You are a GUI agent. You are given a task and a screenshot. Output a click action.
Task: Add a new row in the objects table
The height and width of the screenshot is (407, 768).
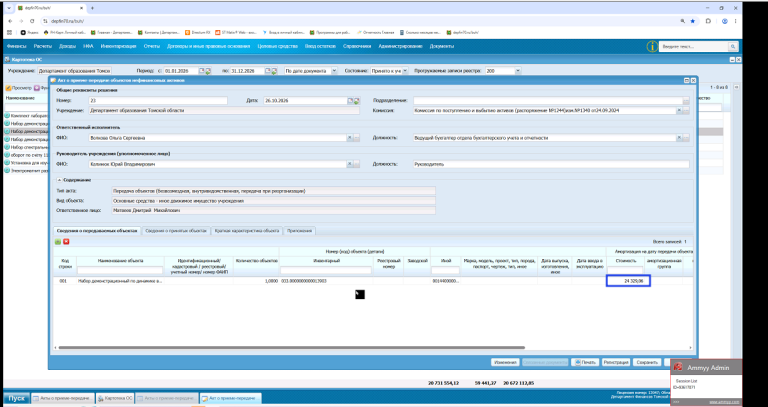coord(58,241)
